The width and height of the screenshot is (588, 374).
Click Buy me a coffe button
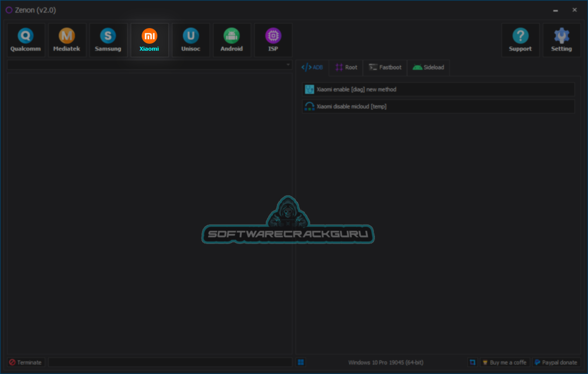[x=505, y=362]
